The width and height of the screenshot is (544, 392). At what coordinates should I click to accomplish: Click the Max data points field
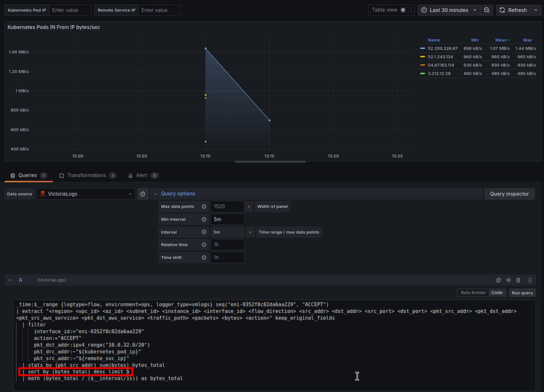227,207
